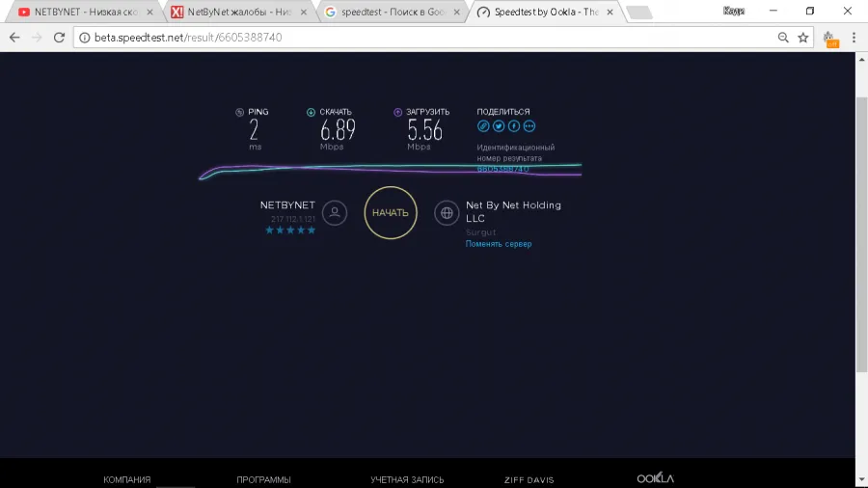Open the browser extension icon marked off
The image size is (868, 488).
[829, 39]
